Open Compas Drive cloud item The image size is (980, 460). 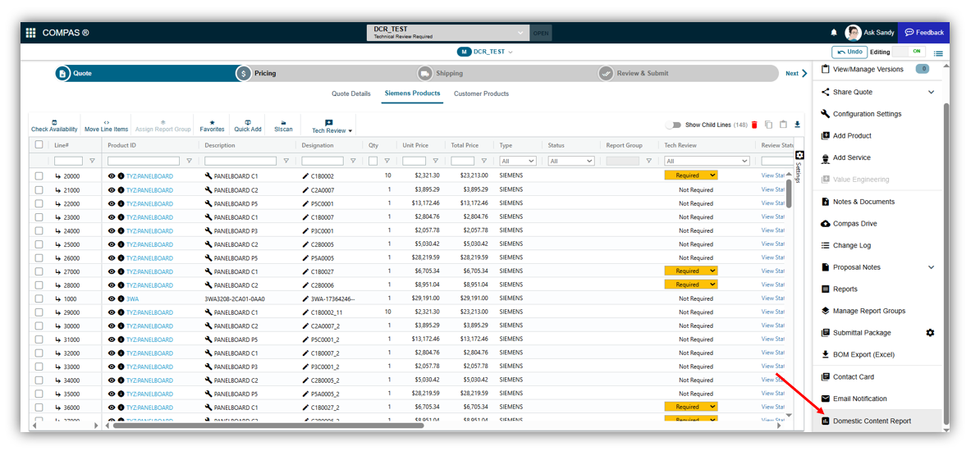click(849, 224)
